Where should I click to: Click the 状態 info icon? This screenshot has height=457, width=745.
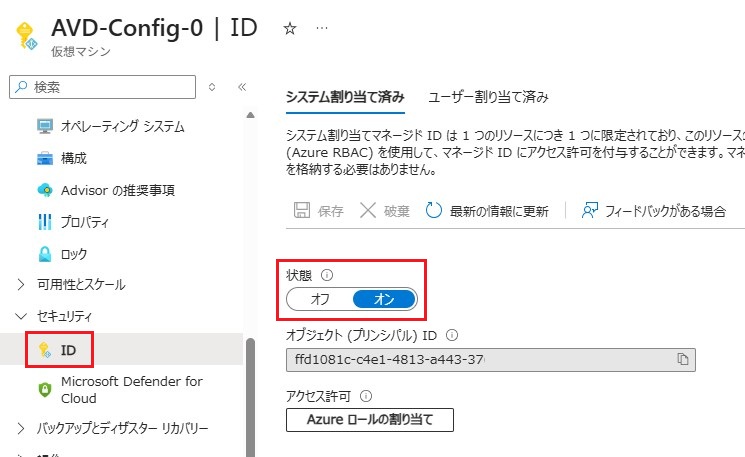326,275
